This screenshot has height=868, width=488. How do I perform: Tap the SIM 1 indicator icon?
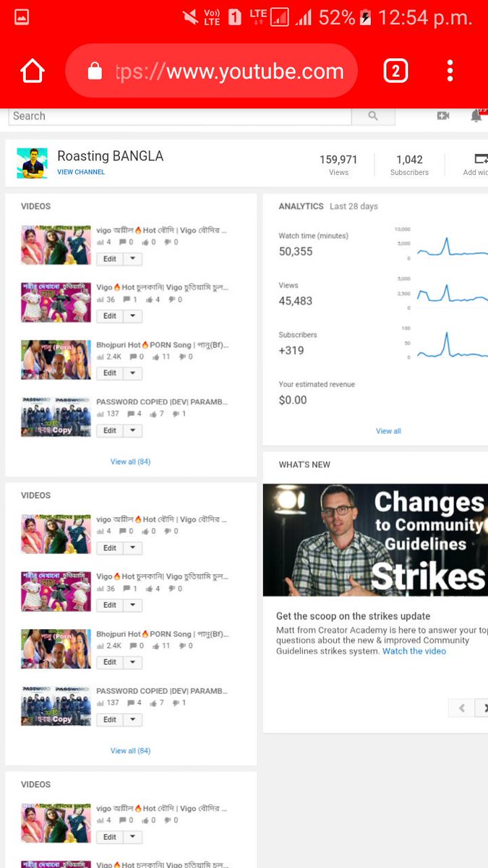pos(235,17)
